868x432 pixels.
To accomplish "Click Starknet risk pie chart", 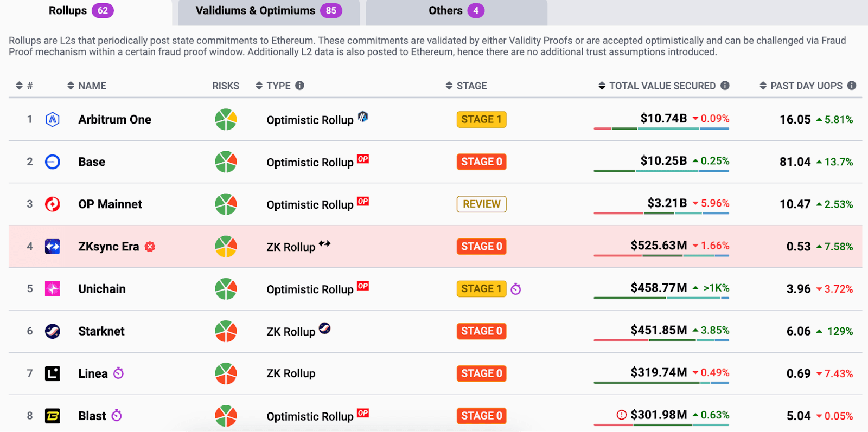I will pos(226,331).
